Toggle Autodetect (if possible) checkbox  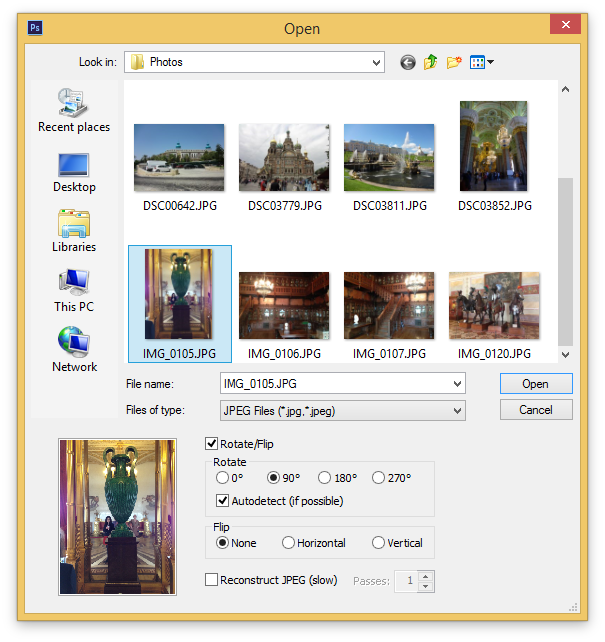pos(222,501)
